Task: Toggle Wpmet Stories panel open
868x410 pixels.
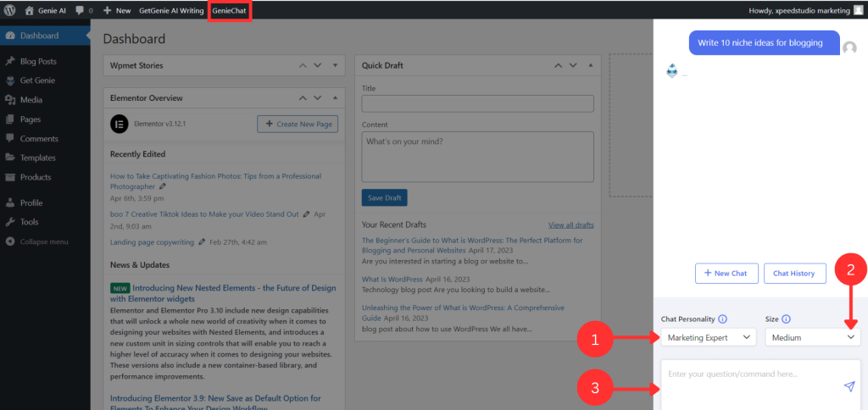Action: (335, 65)
